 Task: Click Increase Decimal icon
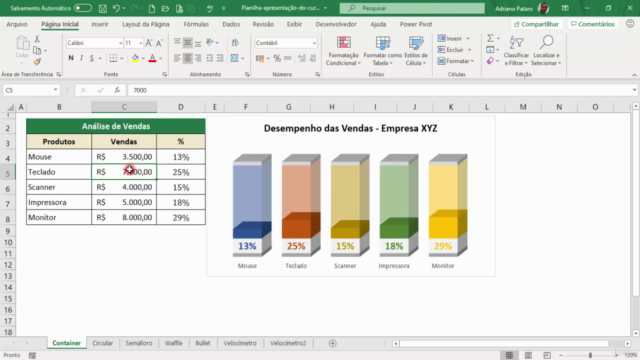point(302,58)
